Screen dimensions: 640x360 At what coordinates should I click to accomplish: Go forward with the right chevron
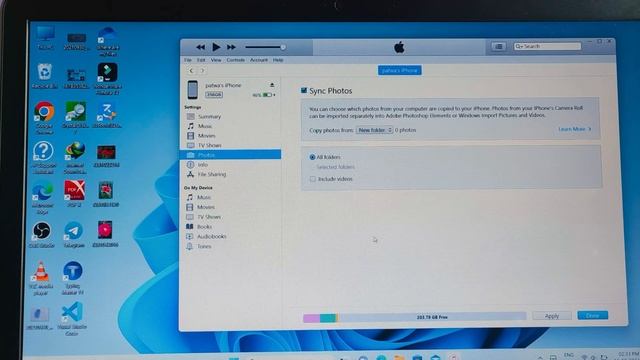coord(202,71)
